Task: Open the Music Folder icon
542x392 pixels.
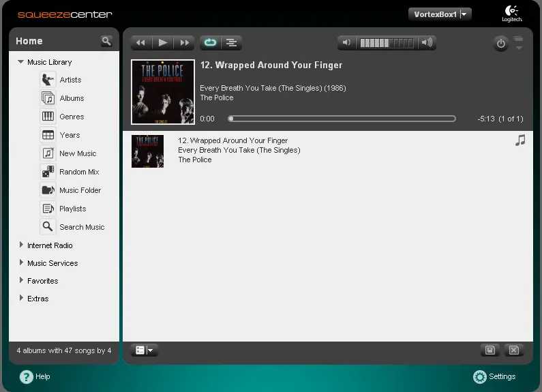Action: pos(48,190)
